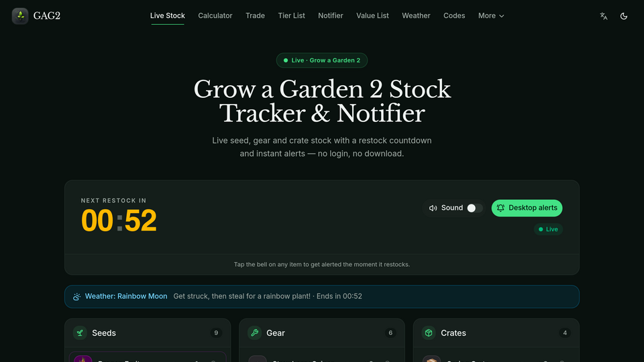Toggle dark mode moon icon

[623, 16]
